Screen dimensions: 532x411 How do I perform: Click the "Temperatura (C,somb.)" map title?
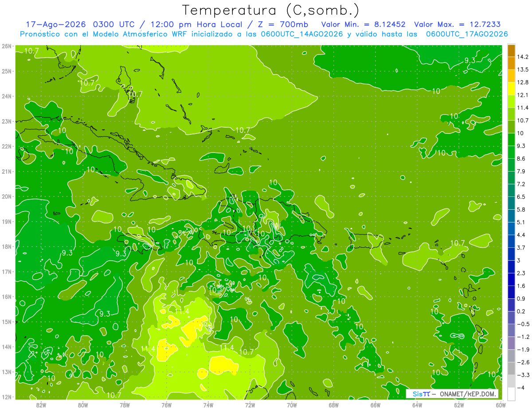(x=270, y=10)
